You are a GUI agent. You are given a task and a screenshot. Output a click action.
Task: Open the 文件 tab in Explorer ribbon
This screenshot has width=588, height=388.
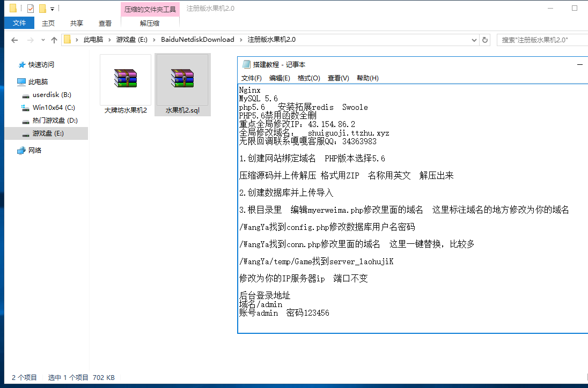pos(19,23)
